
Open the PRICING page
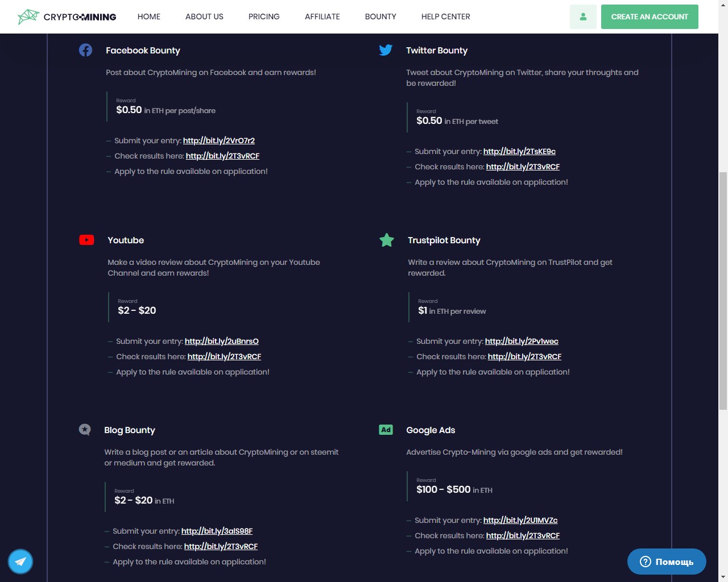[264, 16]
